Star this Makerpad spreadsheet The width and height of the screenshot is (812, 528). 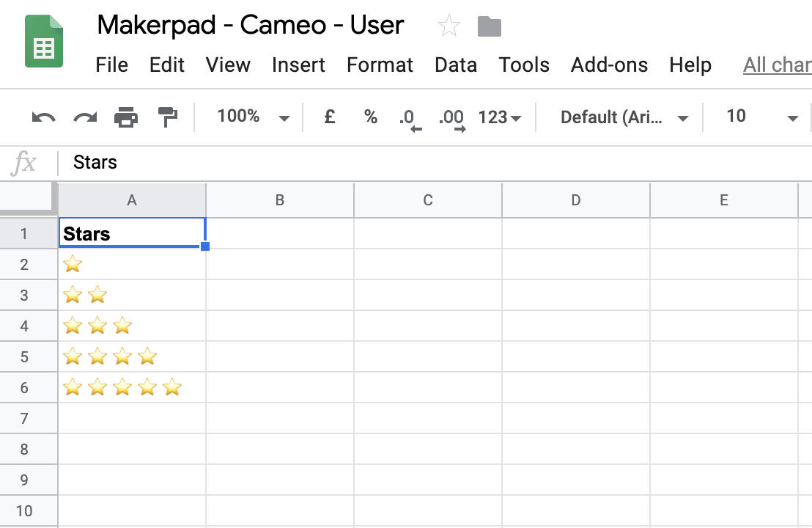(449, 27)
